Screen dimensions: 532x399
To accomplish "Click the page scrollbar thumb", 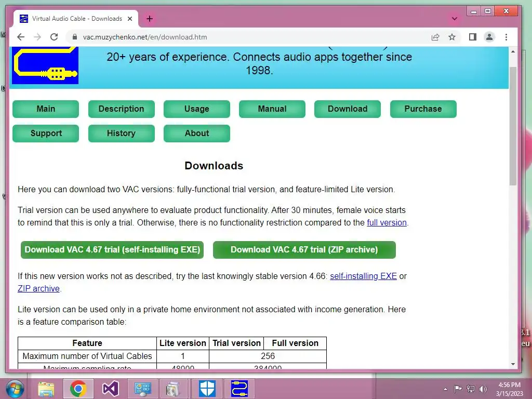I will point(513,126).
